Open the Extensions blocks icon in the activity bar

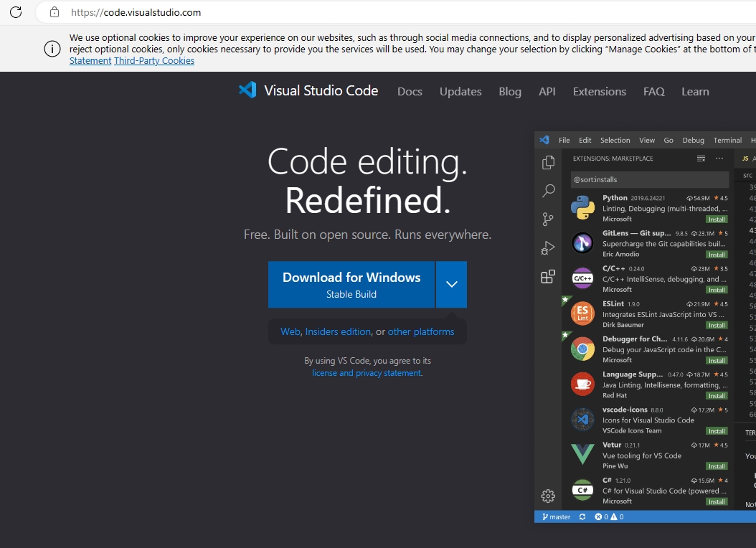tap(548, 276)
